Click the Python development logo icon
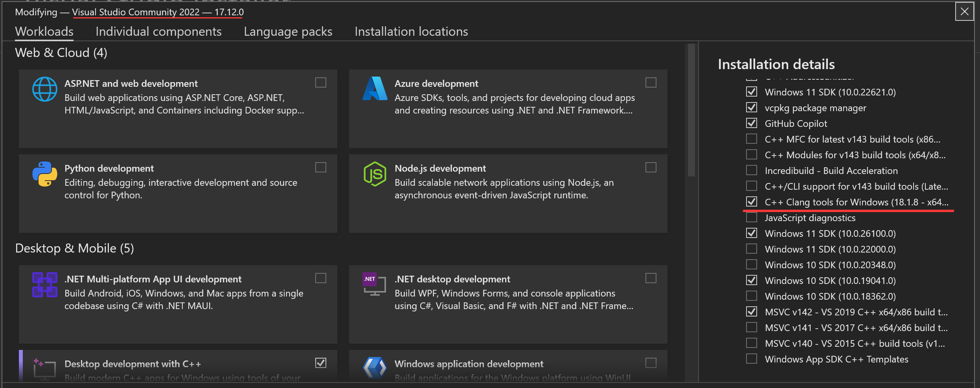Viewport: 980px width, 388px height. point(44,174)
